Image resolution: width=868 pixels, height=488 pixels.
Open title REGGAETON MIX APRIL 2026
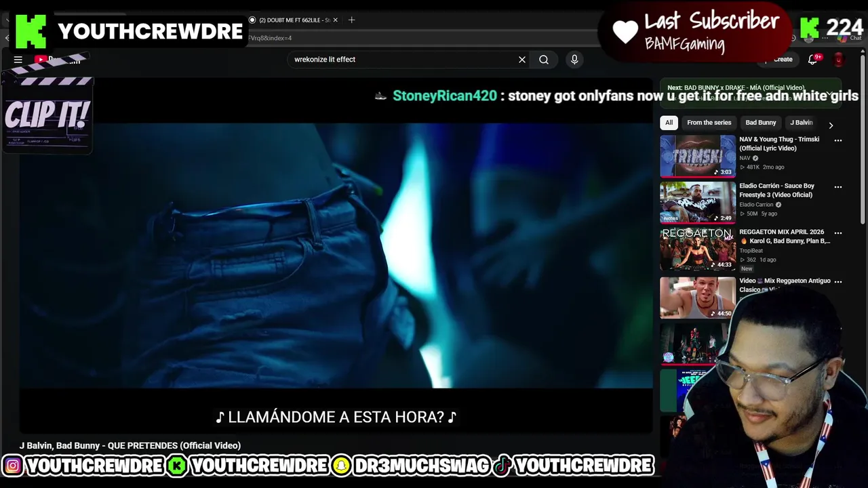tap(785, 236)
